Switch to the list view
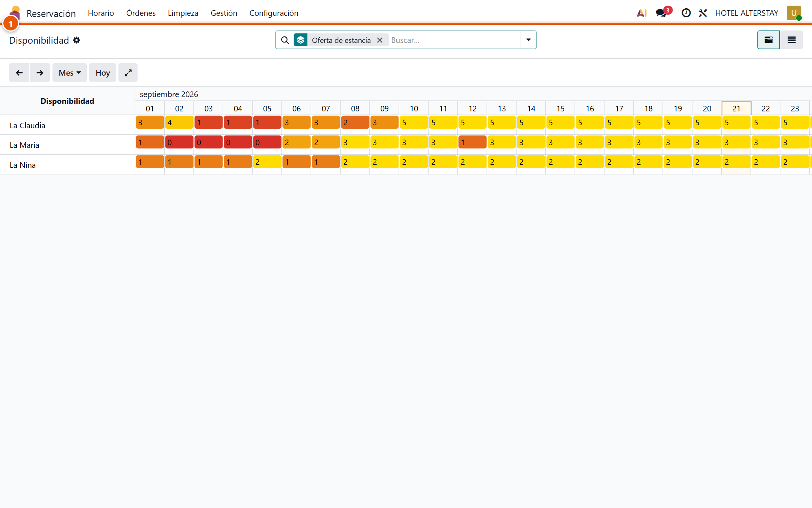 click(791, 40)
